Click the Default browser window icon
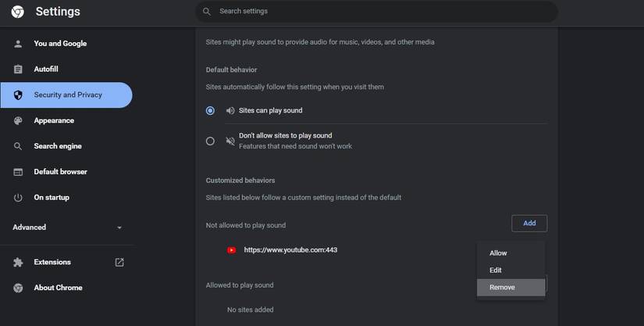The height and width of the screenshot is (326, 644). [x=18, y=172]
